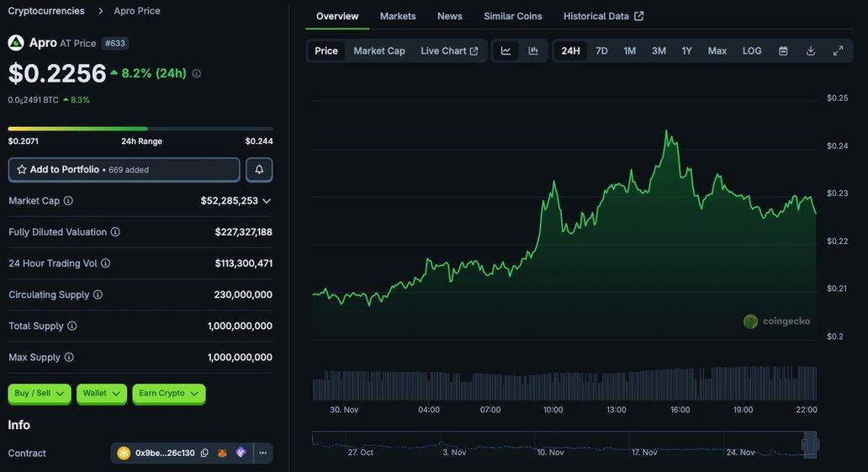Add token to MetaMask via fox icon

(x=223, y=453)
